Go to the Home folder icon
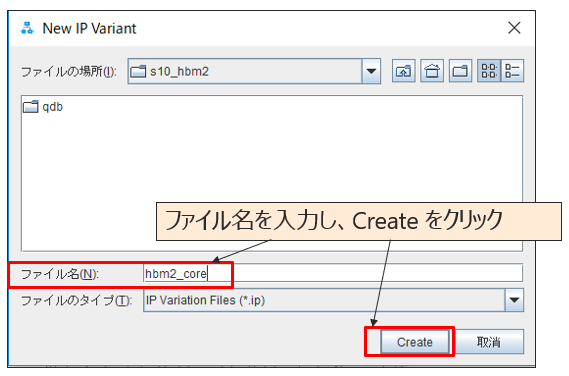569x376 pixels. coord(432,71)
